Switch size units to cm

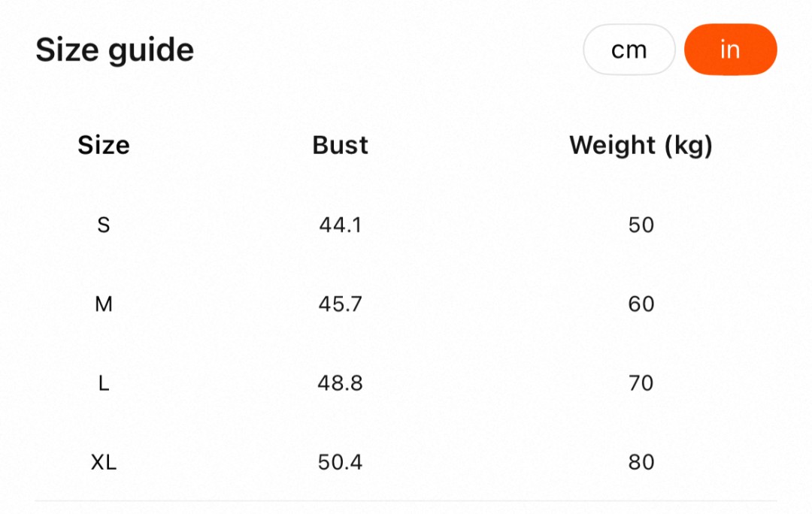tap(629, 50)
